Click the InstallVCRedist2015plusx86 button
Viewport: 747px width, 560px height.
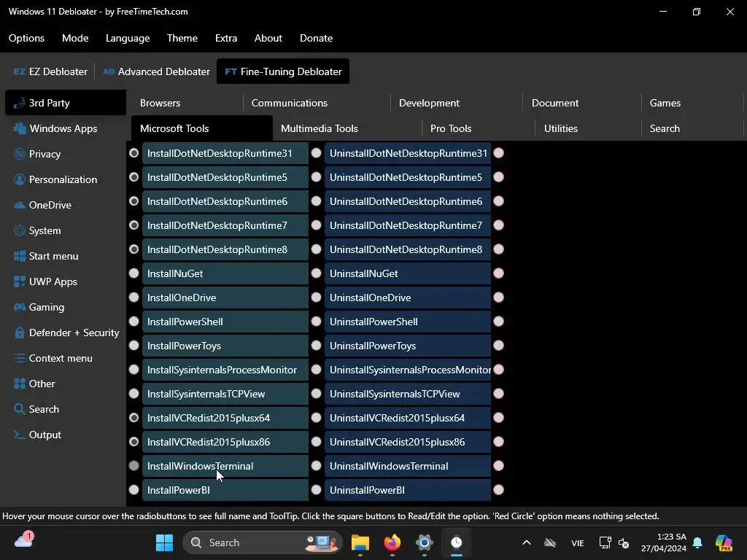[x=225, y=442]
